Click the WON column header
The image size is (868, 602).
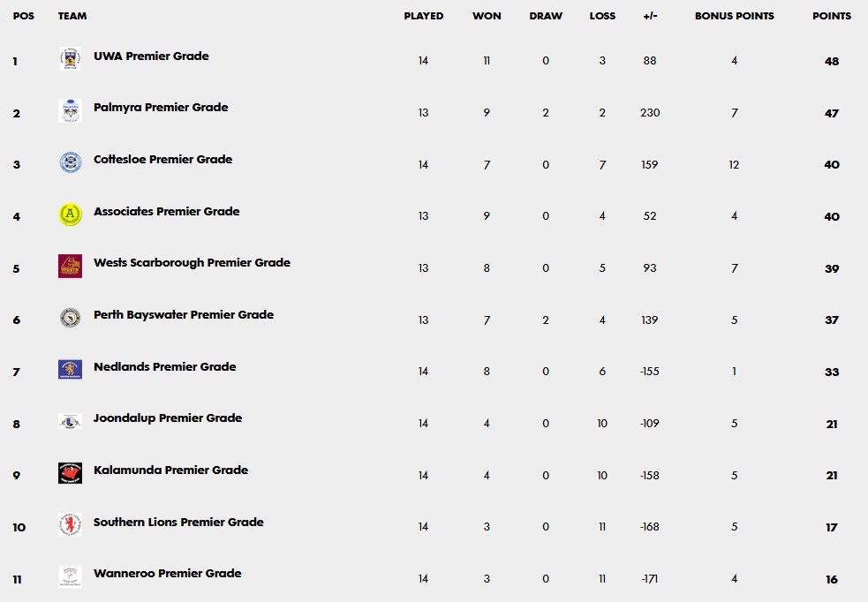coord(487,16)
